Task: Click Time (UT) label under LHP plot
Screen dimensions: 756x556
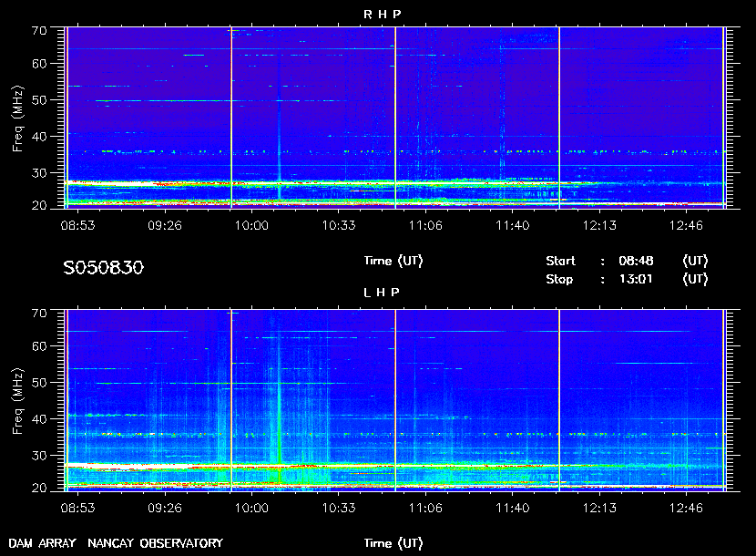Action: point(393,543)
